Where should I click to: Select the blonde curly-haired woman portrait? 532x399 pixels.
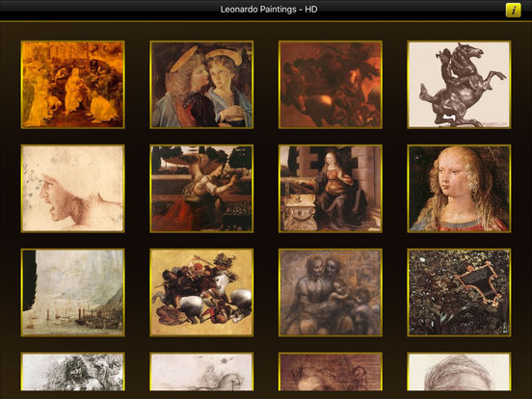pos(459,189)
